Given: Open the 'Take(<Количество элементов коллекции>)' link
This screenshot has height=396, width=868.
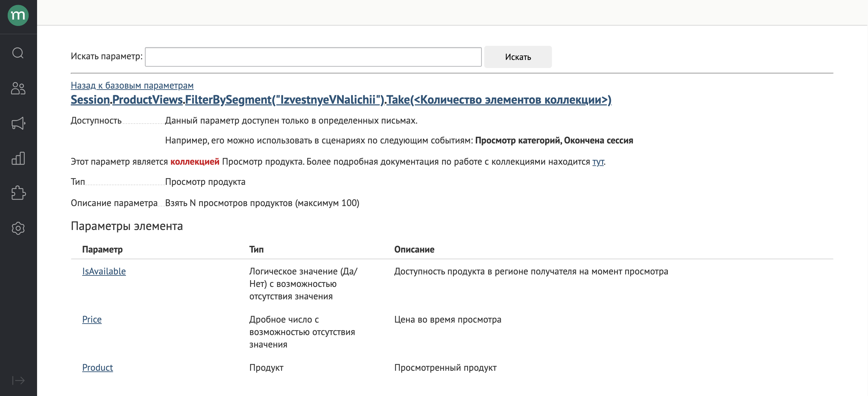Looking at the screenshot, I should (499, 100).
